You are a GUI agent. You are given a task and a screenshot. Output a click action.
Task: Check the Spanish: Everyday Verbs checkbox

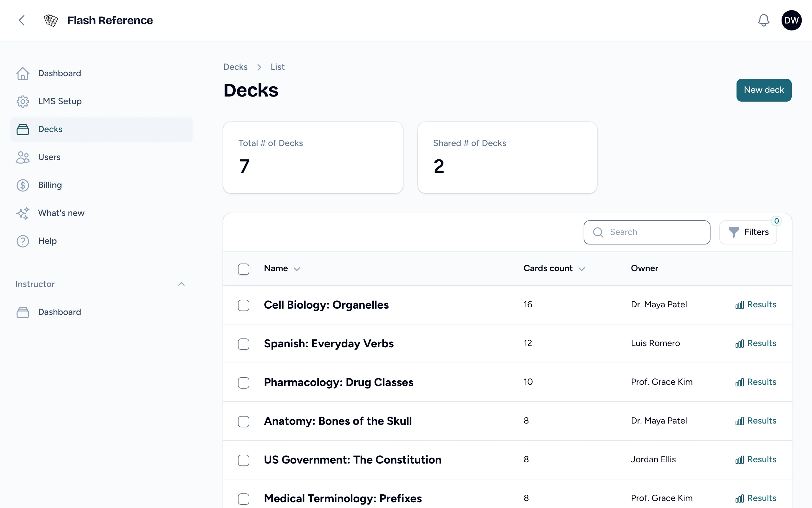[244, 344]
